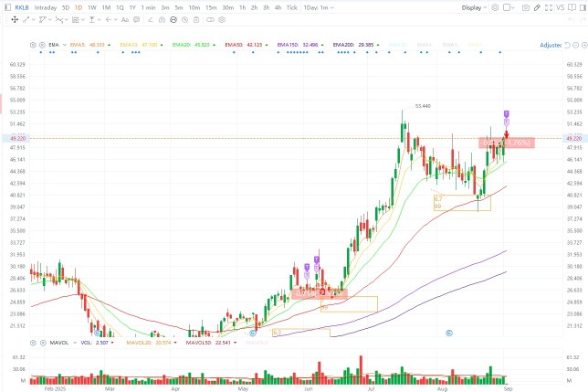Click the RKLB ticker symbol

(21, 7)
